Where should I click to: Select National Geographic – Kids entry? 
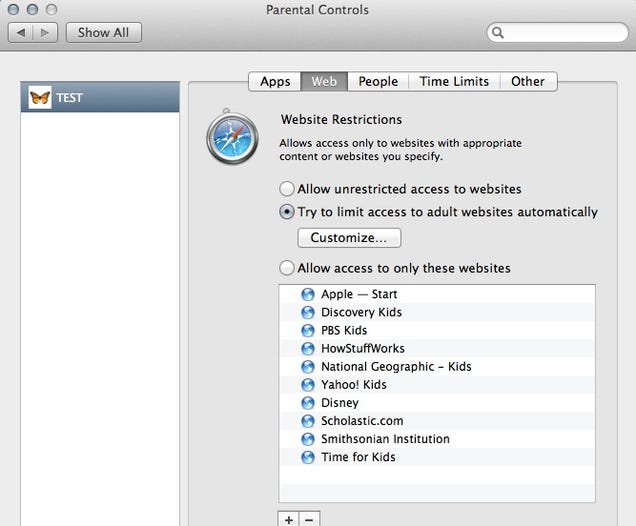coord(437,367)
